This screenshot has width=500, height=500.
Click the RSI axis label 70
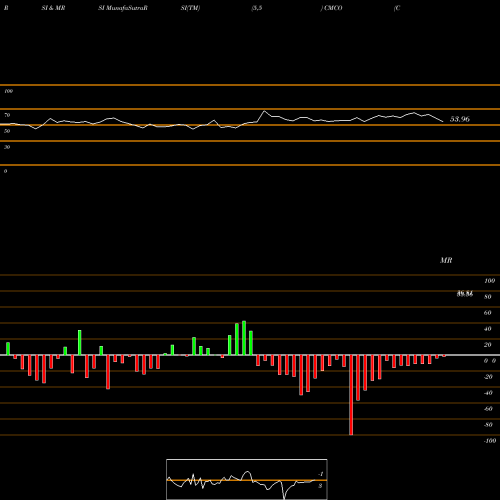[x=7, y=115]
